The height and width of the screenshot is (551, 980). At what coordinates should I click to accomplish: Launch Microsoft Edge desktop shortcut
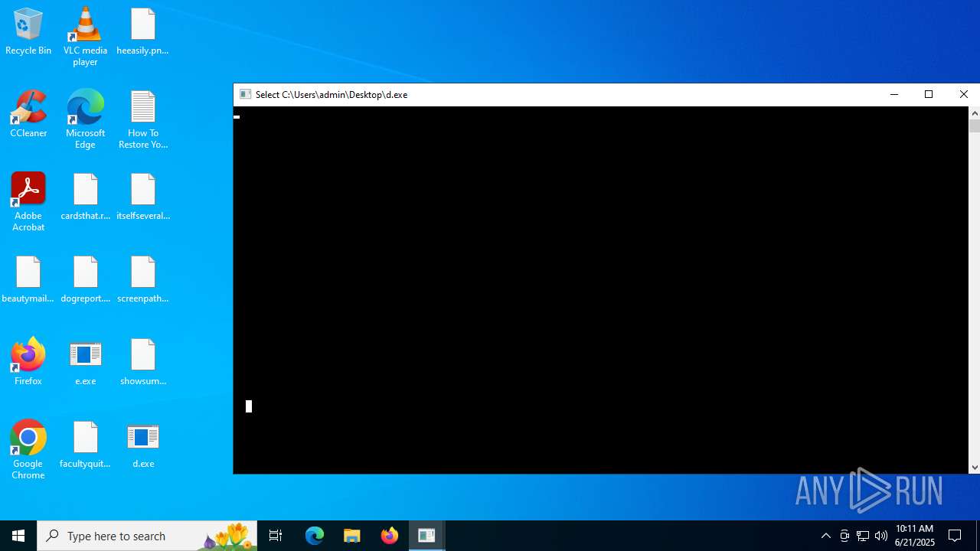tap(85, 120)
